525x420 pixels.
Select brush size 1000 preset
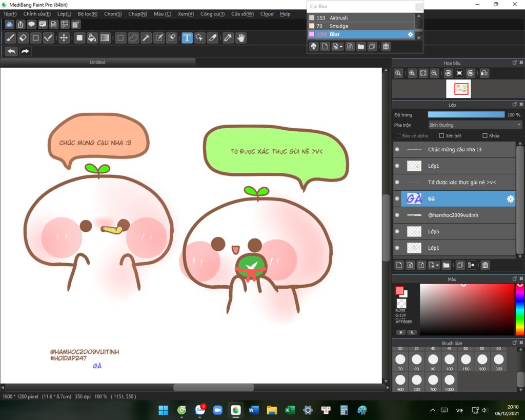449,382
